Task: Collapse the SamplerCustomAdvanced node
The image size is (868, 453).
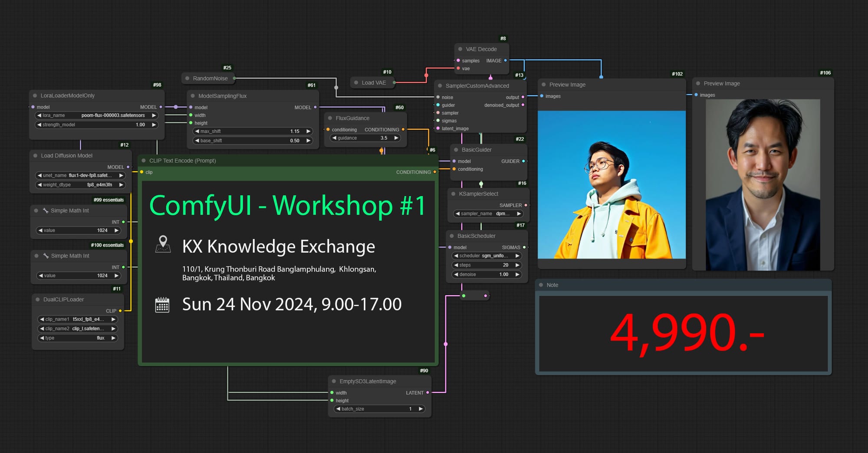Action: pos(440,86)
